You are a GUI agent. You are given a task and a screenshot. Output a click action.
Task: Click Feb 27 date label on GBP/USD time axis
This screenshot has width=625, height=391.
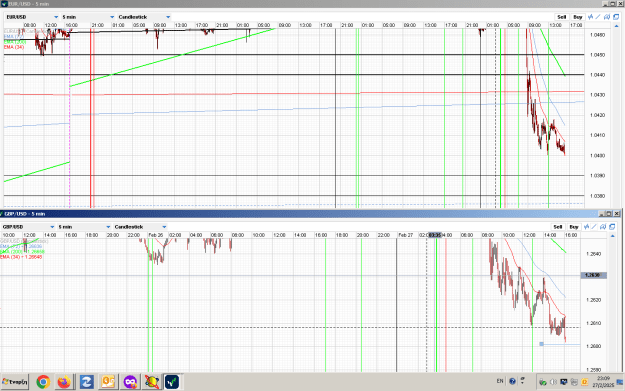405,235
